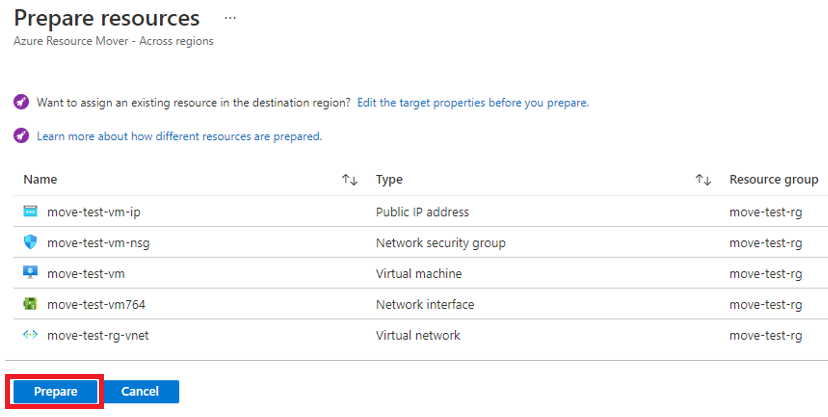The height and width of the screenshot is (417, 828).
Task: Click the Name column header
Action: point(40,179)
